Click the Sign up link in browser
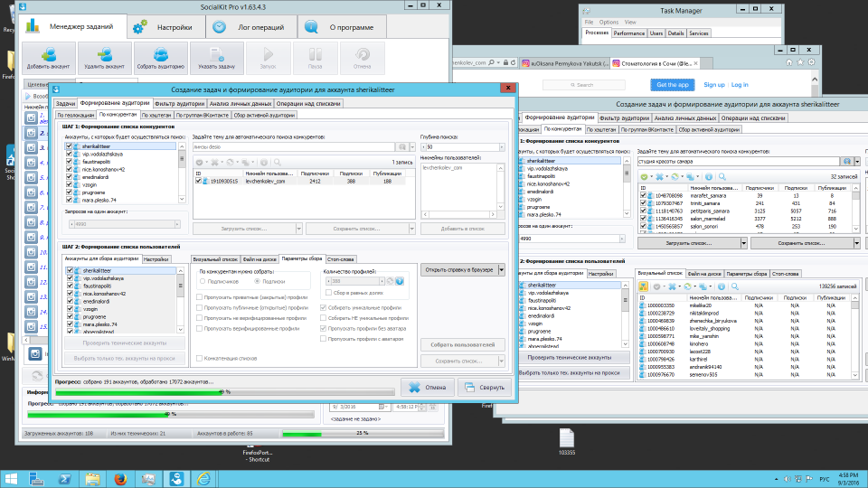 [x=714, y=85]
